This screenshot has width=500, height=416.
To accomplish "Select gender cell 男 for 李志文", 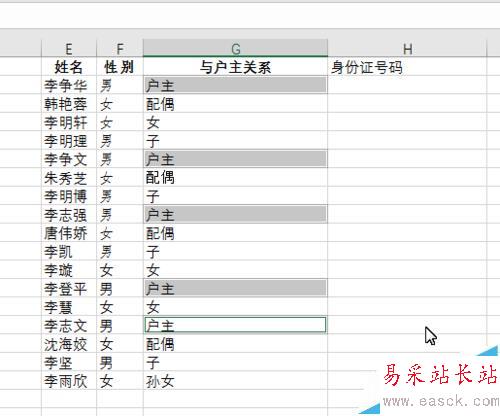I will pyautogui.click(x=120, y=325).
